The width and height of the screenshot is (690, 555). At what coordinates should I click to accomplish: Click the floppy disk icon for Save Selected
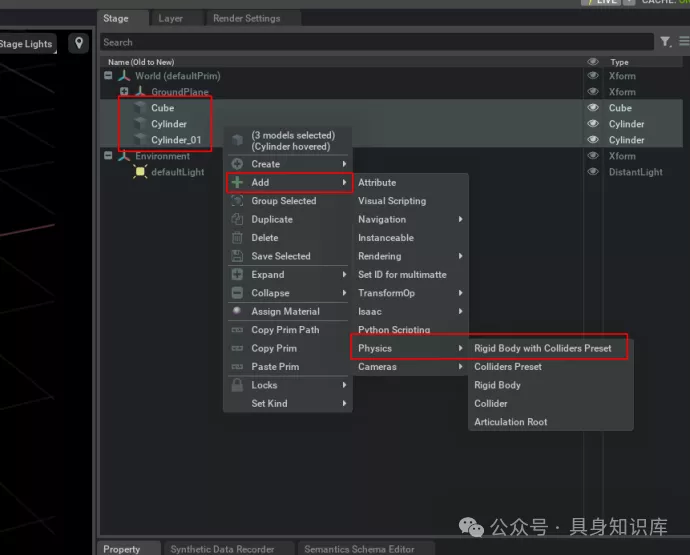(x=237, y=256)
